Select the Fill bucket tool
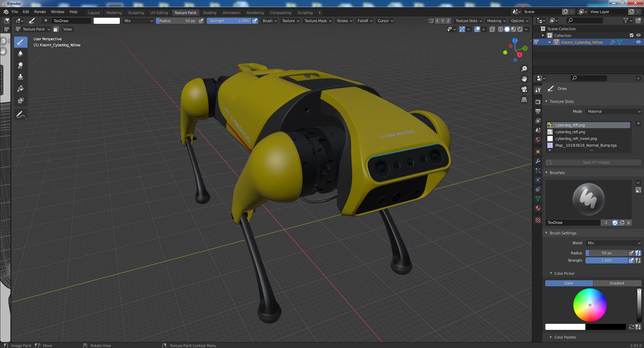This screenshot has width=644, height=348. pyautogui.click(x=20, y=89)
